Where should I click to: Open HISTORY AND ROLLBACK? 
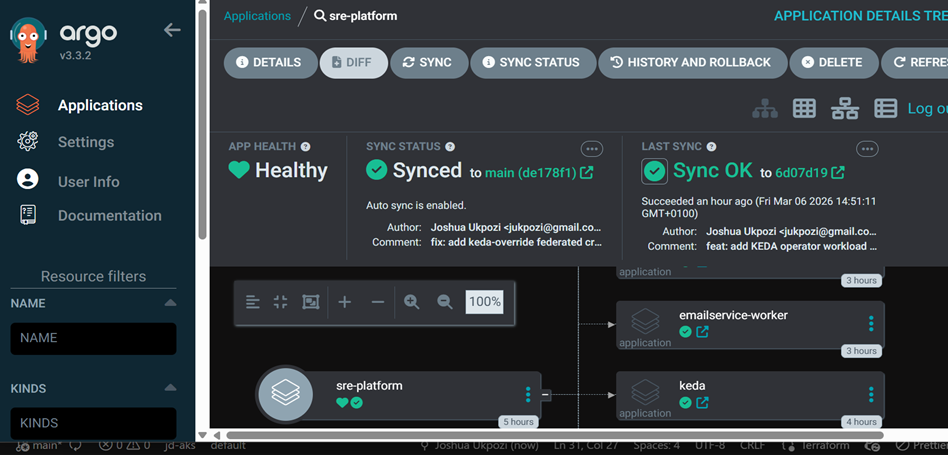(x=692, y=62)
